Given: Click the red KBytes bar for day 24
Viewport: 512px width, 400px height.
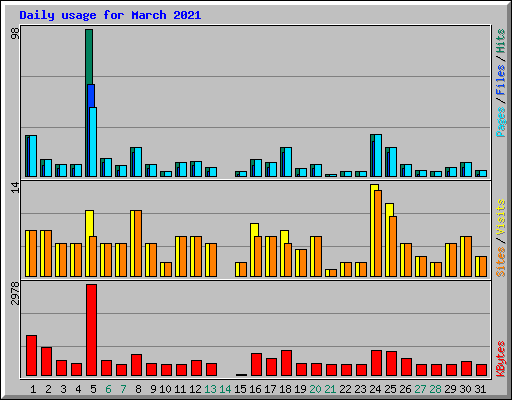Looking at the screenshot, I should [x=376, y=363].
